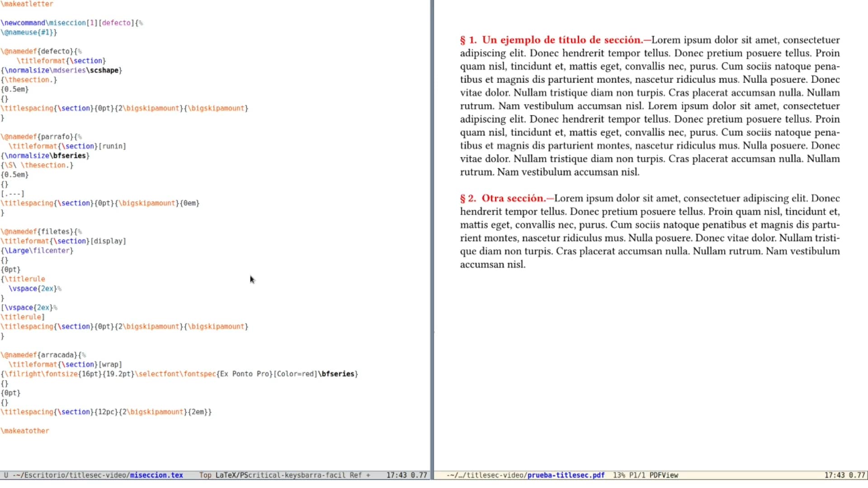The height and width of the screenshot is (488, 868).
Task: Click the 13% position indicator in PDF mode line
Action: (x=619, y=475)
